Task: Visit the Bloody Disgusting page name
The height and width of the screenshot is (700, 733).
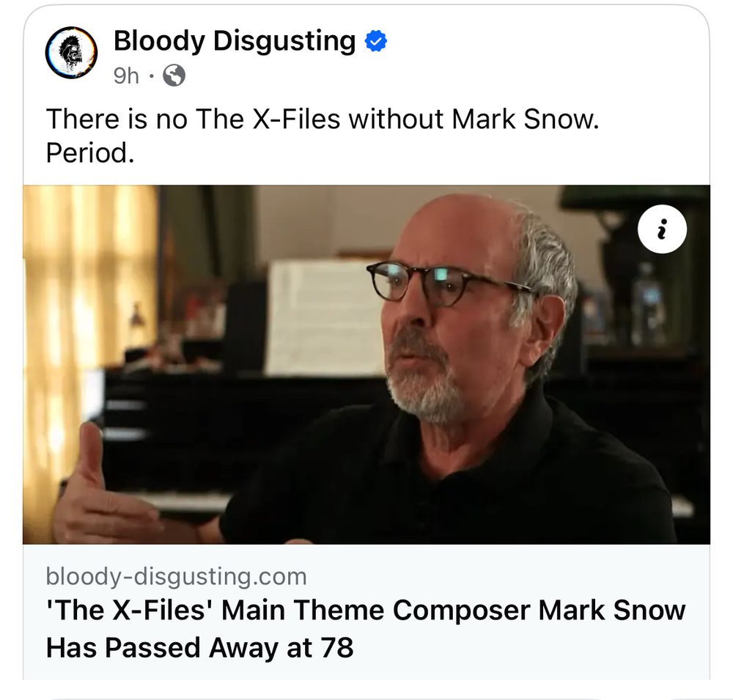Action: (235, 41)
